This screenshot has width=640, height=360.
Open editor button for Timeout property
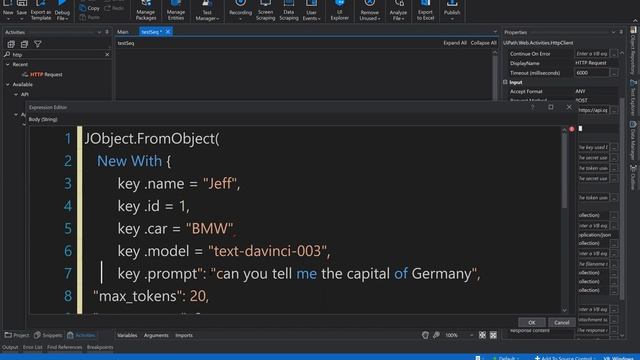tap(613, 73)
